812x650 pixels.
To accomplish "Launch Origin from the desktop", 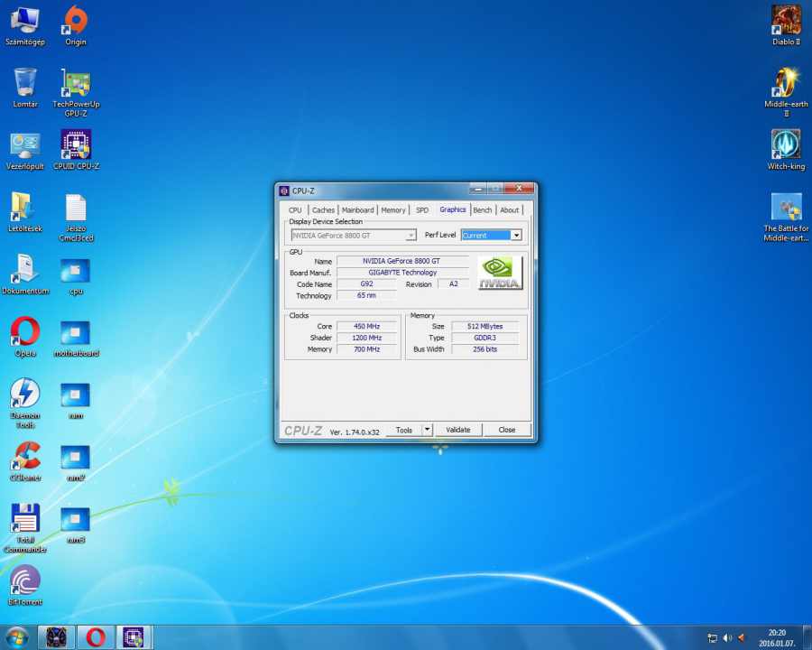I will [76, 25].
